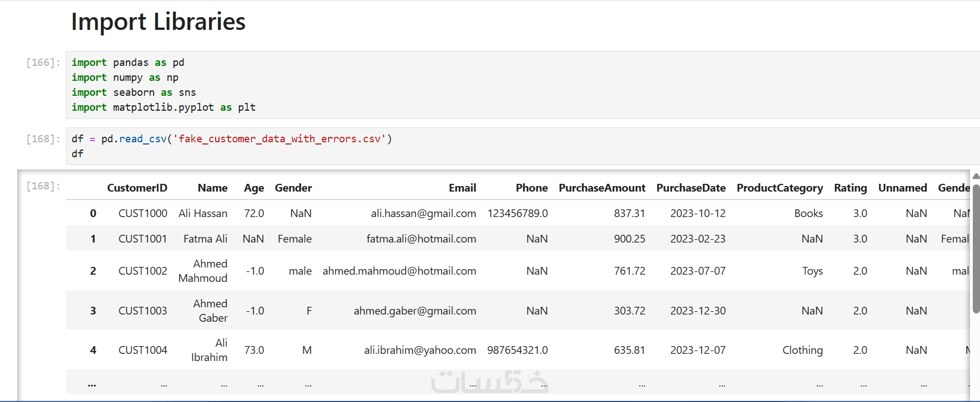This screenshot has height=402, width=980.
Task: Click the 2023-12-30 purchase date cell
Action: pyautogui.click(x=698, y=311)
